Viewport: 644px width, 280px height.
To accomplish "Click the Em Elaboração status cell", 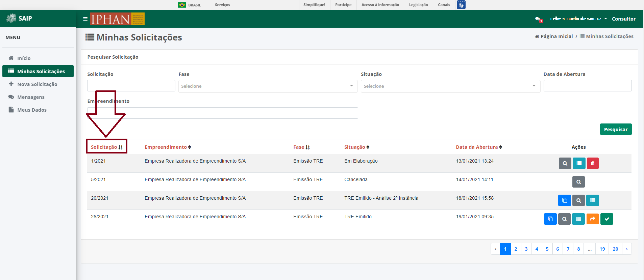I will [x=361, y=161].
